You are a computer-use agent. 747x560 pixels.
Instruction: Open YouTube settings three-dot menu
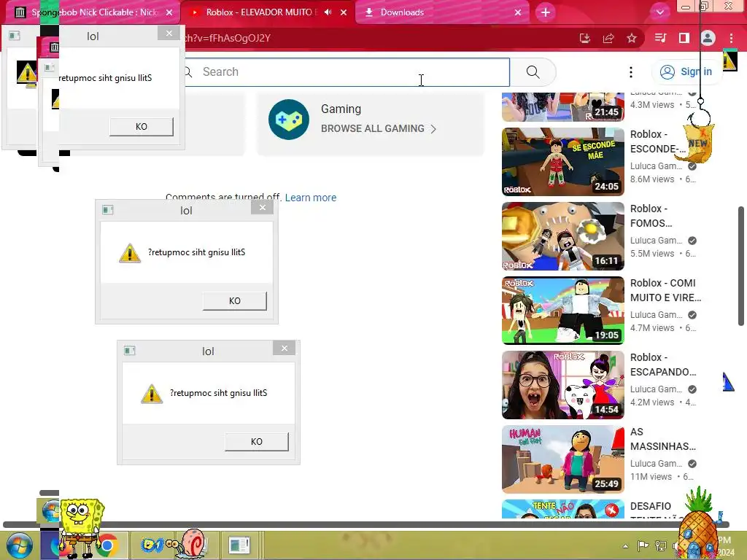[631, 72]
